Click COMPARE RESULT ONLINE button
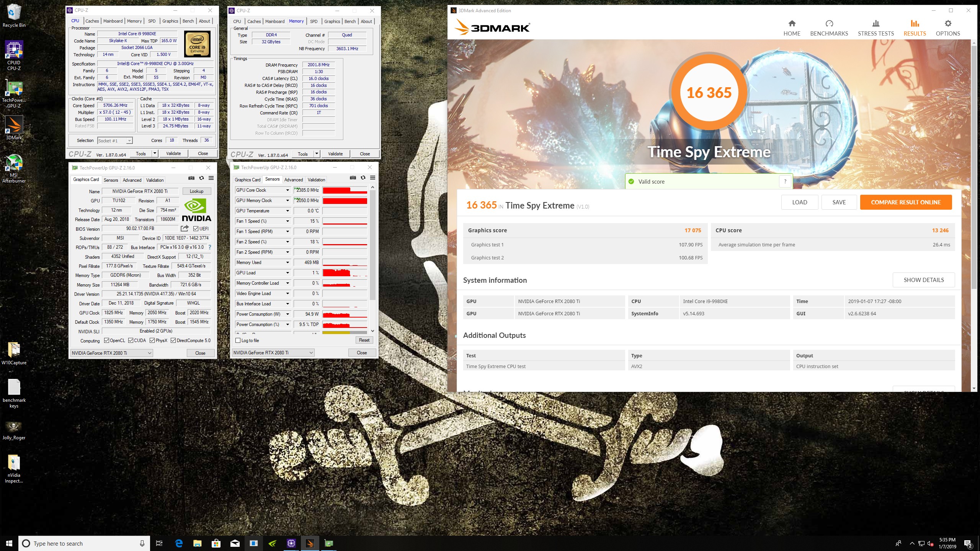The width and height of the screenshot is (980, 551). coord(906,202)
